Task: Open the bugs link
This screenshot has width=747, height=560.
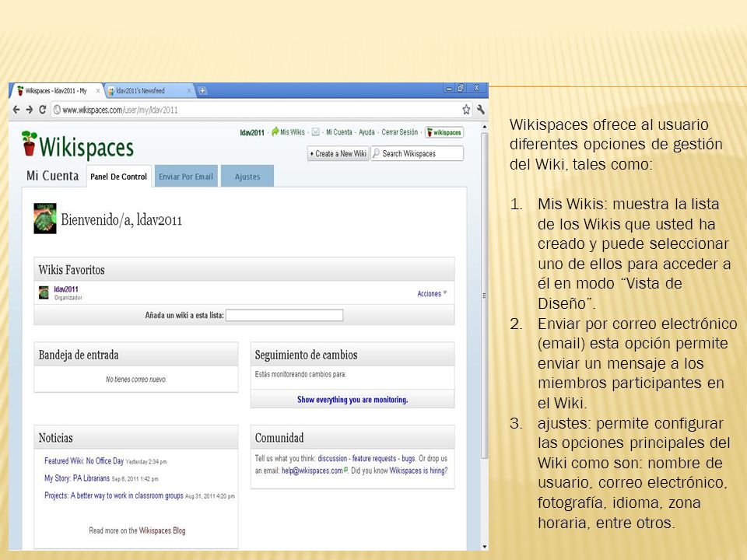Action: pos(409,459)
